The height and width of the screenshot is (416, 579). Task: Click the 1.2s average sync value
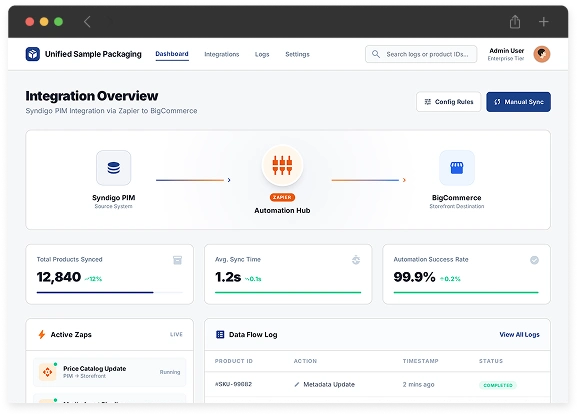(228, 277)
